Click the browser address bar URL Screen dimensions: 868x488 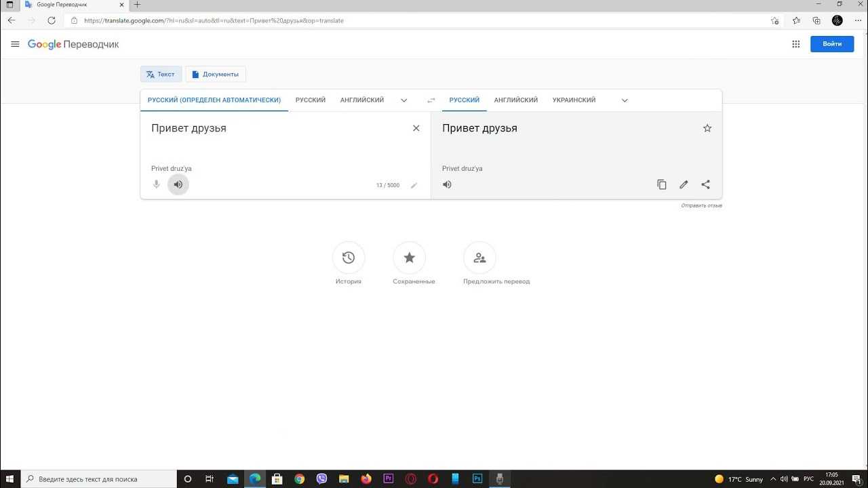214,20
